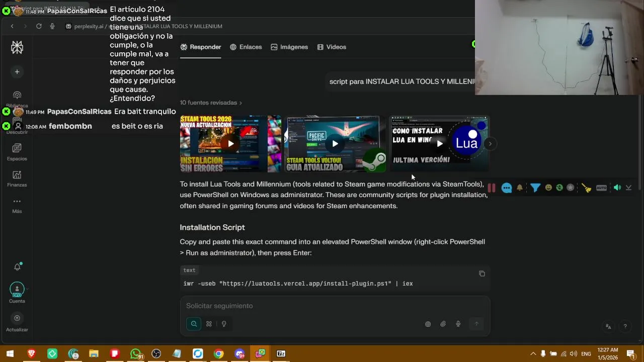
Task: Open Brave browser from taskbar
Action: (32, 354)
